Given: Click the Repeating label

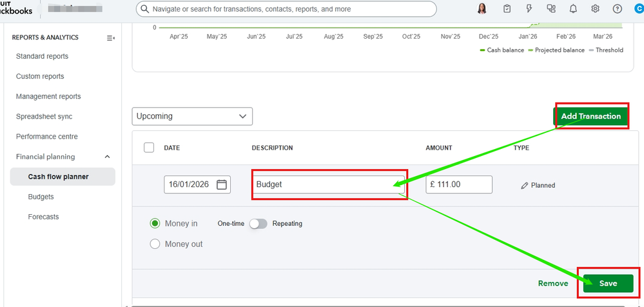Looking at the screenshot, I should point(288,224).
